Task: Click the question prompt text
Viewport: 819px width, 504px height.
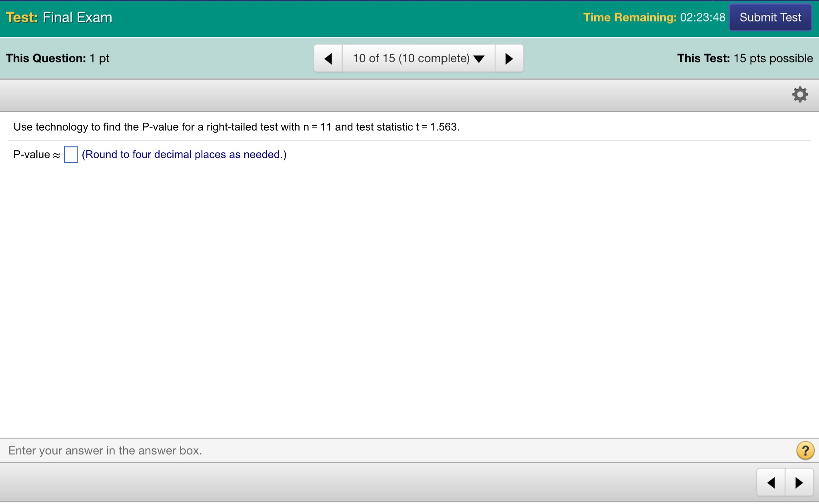Action: pos(236,127)
